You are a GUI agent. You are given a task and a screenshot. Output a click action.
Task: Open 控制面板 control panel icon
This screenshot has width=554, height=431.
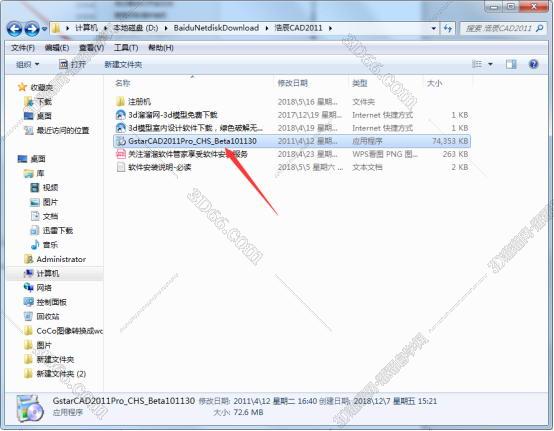coord(28,302)
